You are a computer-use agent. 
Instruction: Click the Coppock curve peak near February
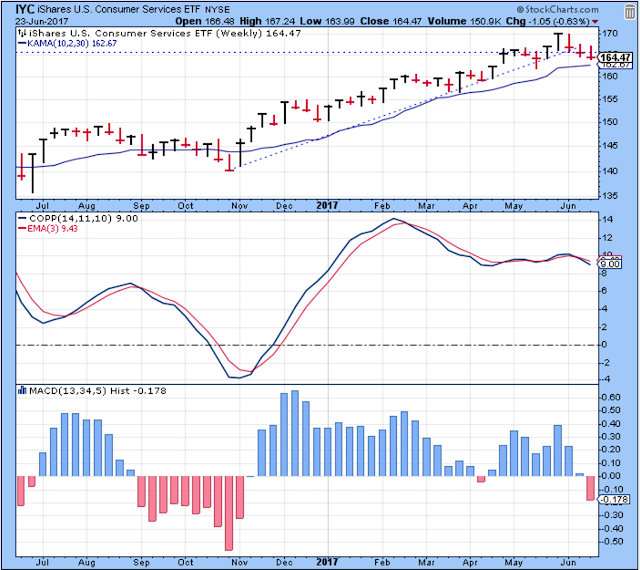(393, 219)
